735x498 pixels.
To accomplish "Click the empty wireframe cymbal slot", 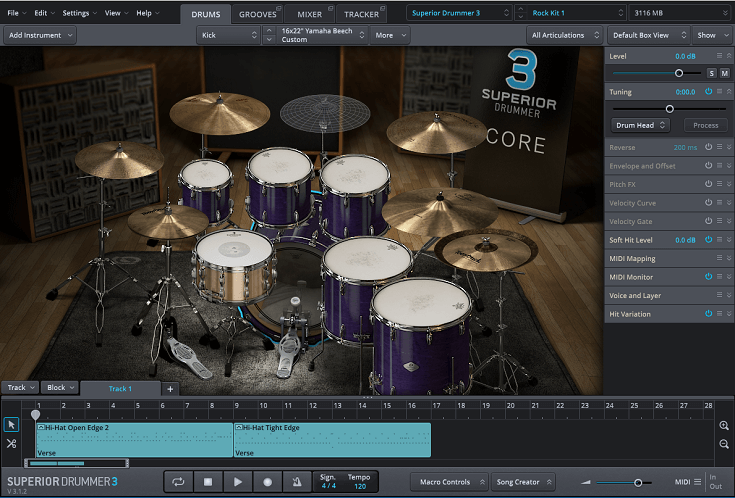I will pyautogui.click(x=325, y=113).
